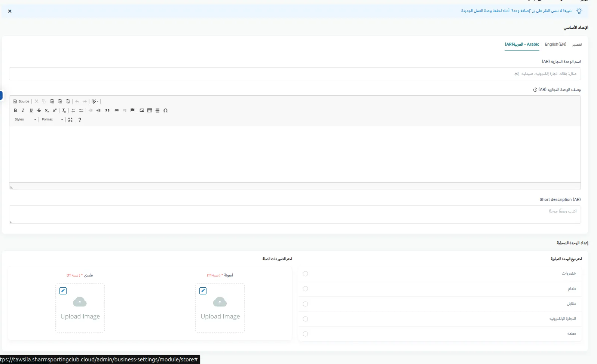The height and width of the screenshot is (364, 597).
Task: Maximize the editor
Action: point(70,120)
